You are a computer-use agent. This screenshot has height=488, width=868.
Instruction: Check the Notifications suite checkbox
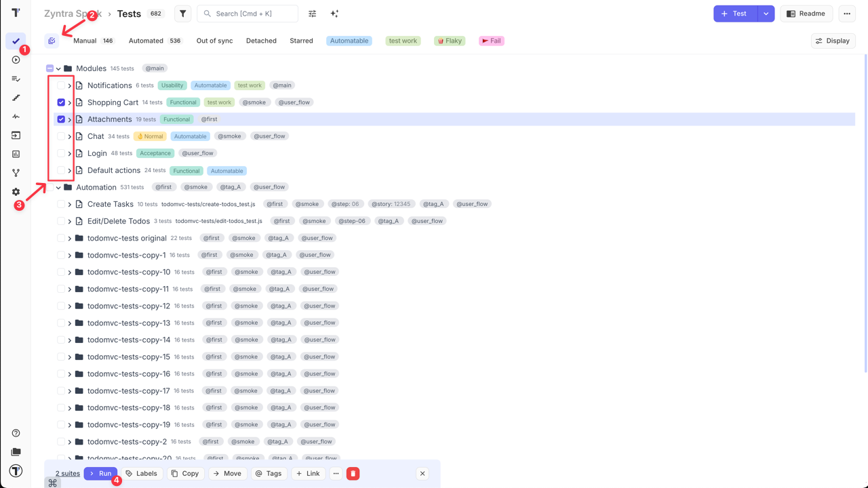pos(61,85)
